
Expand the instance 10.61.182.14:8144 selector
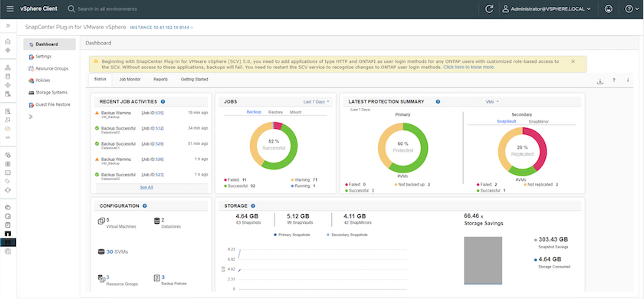tap(162, 28)
